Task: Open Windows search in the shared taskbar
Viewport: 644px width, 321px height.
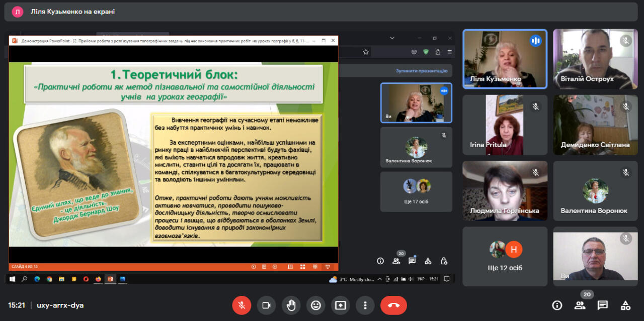Action: pyautogui.click(x=24, y=279)
